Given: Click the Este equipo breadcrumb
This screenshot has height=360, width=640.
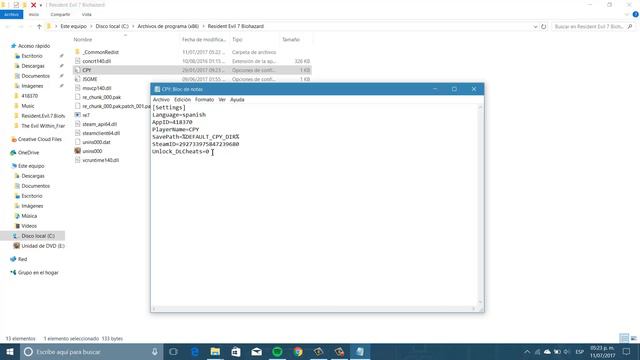Looking at the screenshot, I should coord(73,26).
